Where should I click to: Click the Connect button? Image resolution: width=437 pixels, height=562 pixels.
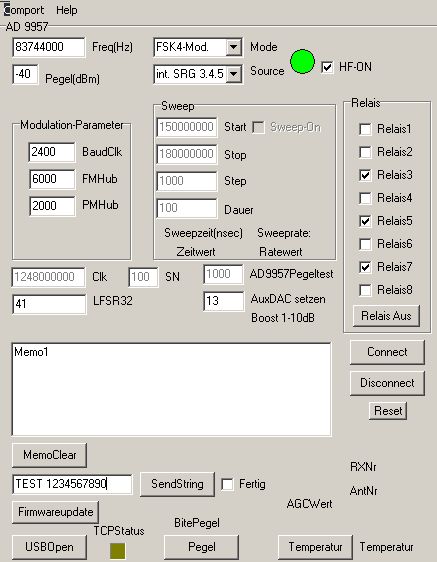[x=387, y=352]
